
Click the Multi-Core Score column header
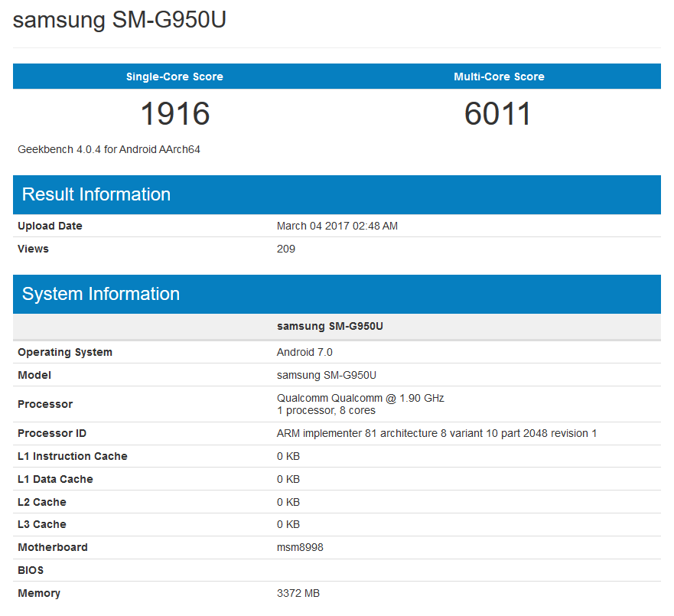(499, 77)
